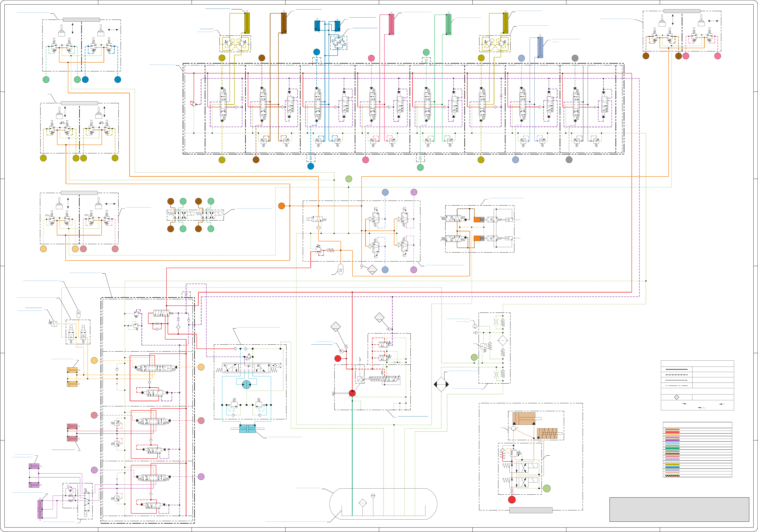Click the accumulator symbol below the pilot manifold
This screenshot has width=758, height=532.
click(x=341, y=269)
